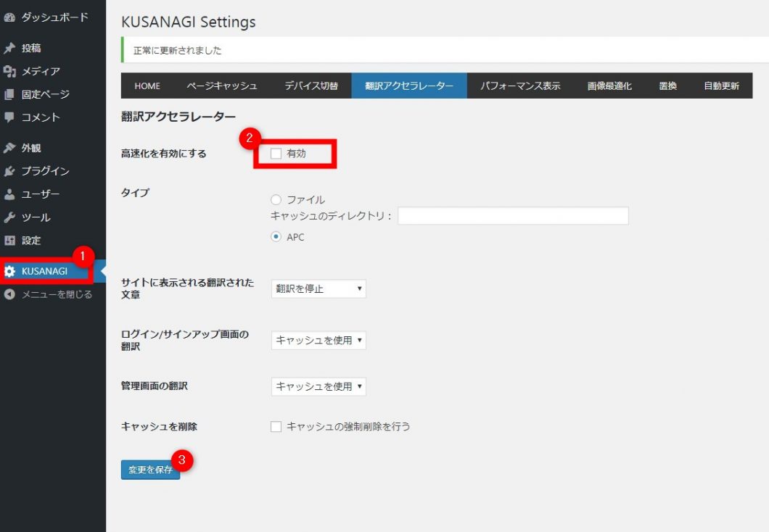Click the cache directory input field
Viewport: 769px width, 532px height.
(513, 215)
